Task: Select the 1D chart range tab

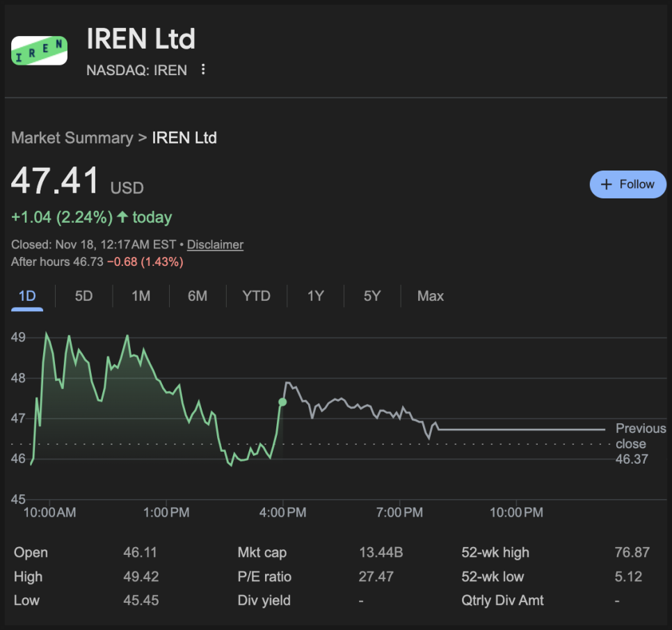Action: click(x=27, y=296)
